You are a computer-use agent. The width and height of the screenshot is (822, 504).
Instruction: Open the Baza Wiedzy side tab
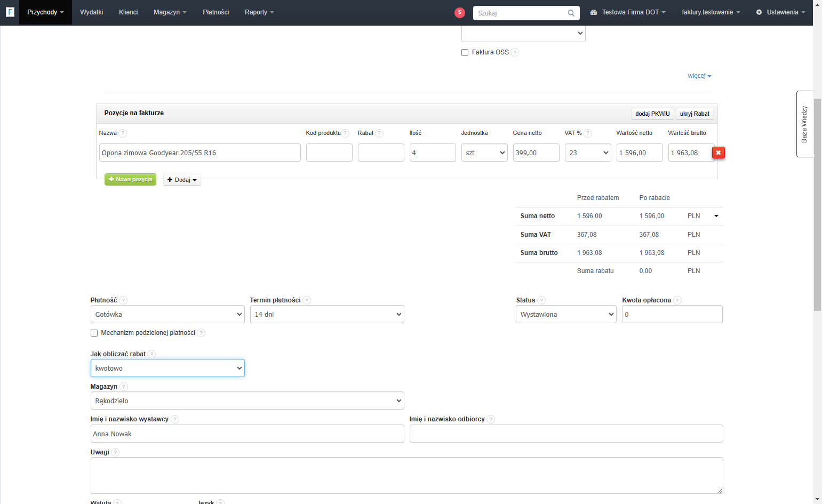tap(804, 124)
